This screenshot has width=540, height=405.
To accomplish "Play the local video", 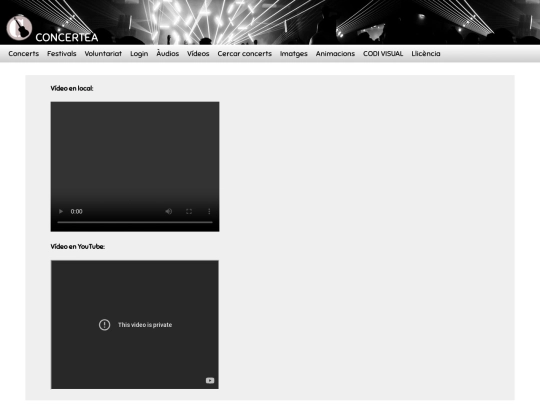I will (61, 211).
